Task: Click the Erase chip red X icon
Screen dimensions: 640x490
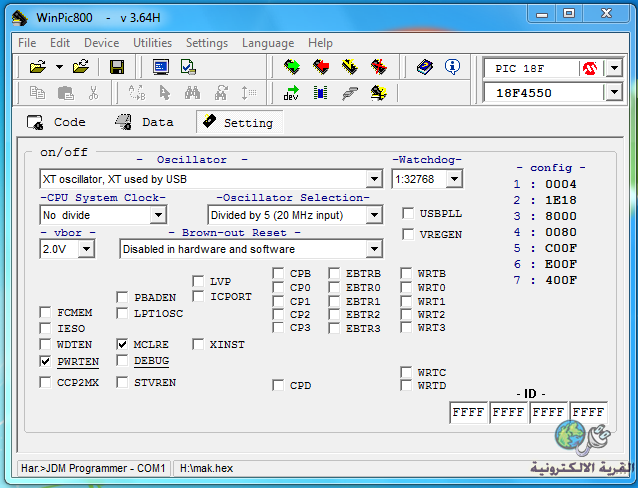Action: (379, 67)
